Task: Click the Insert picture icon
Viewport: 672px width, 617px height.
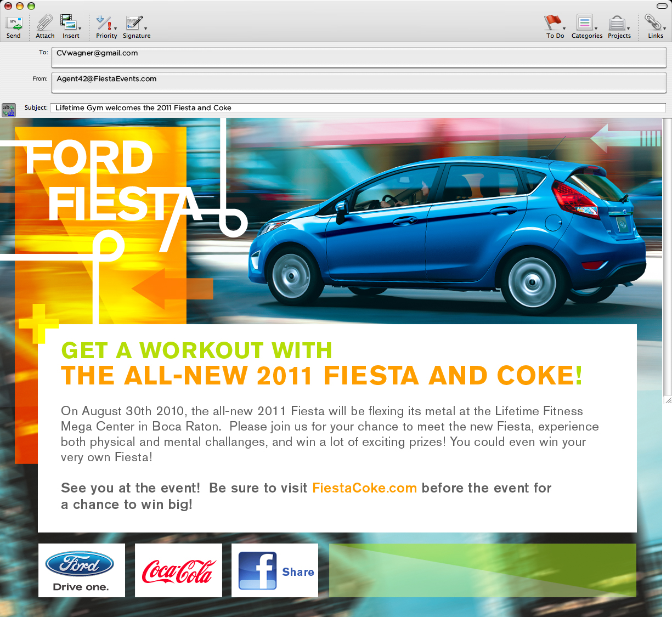Action: [x=68, y=23]
